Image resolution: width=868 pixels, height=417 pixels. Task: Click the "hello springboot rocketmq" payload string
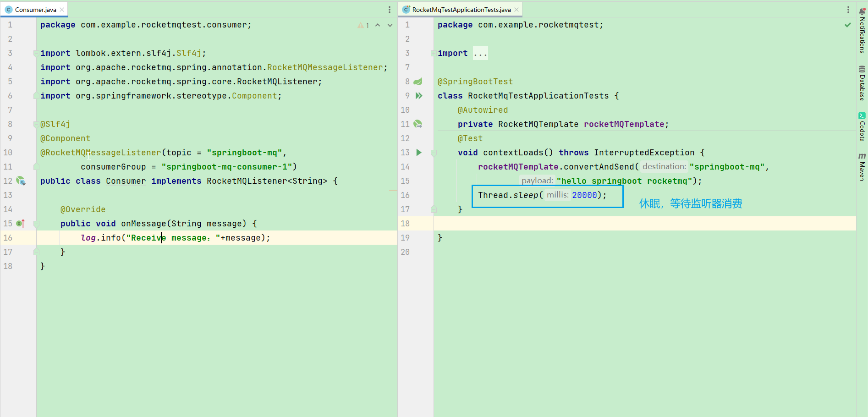tap(624, 181)
